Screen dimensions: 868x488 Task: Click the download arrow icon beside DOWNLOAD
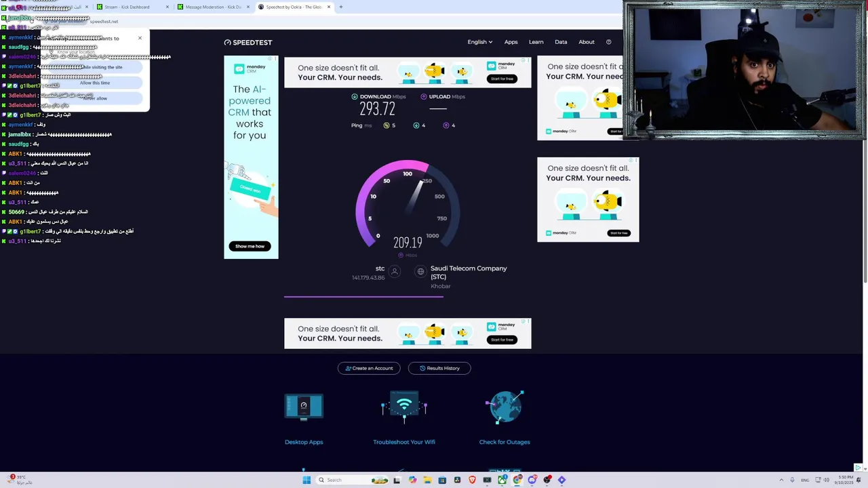[x=355, y=96]
